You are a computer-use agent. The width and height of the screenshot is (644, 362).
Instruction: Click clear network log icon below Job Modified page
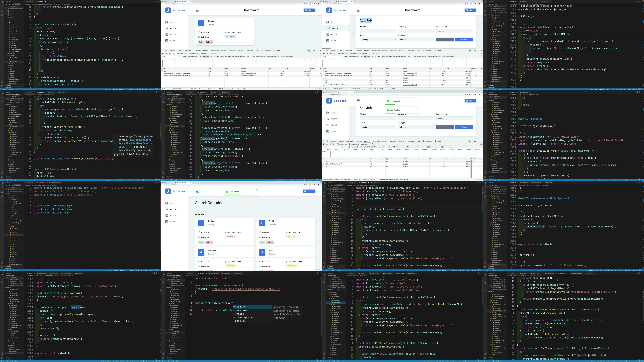click(x=327, y=144)
